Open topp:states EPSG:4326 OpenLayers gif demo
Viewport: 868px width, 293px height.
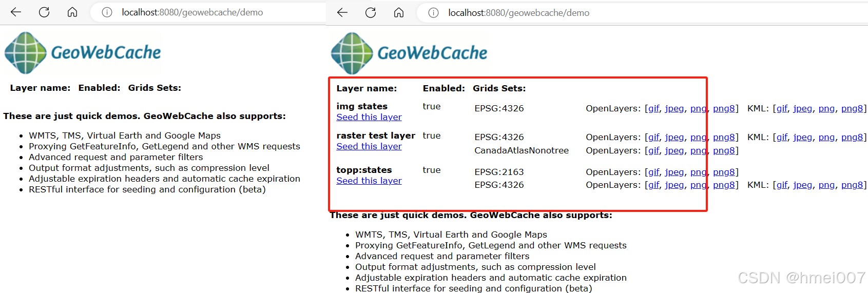coord(653,185)
